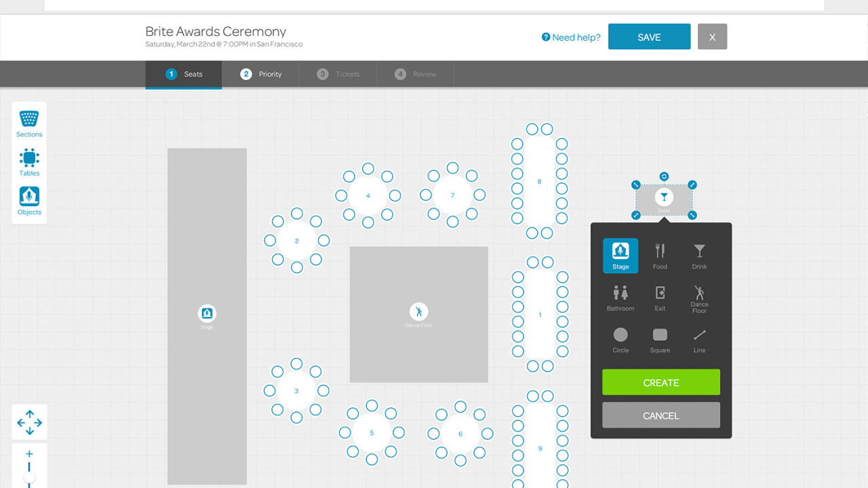Choose the Exit object icon
The width and height of the screenshot is (868, 488).
tap(660, 297)
